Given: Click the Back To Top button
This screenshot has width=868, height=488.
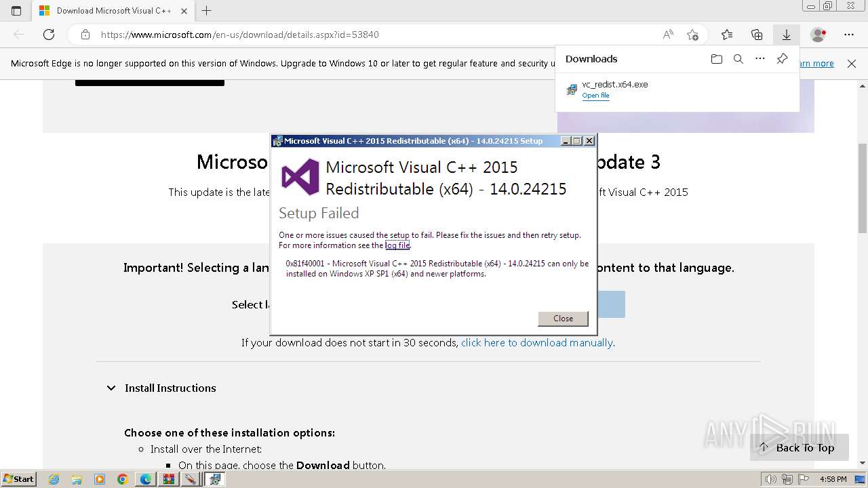Looking at the screenshot, I should (799, 447).
